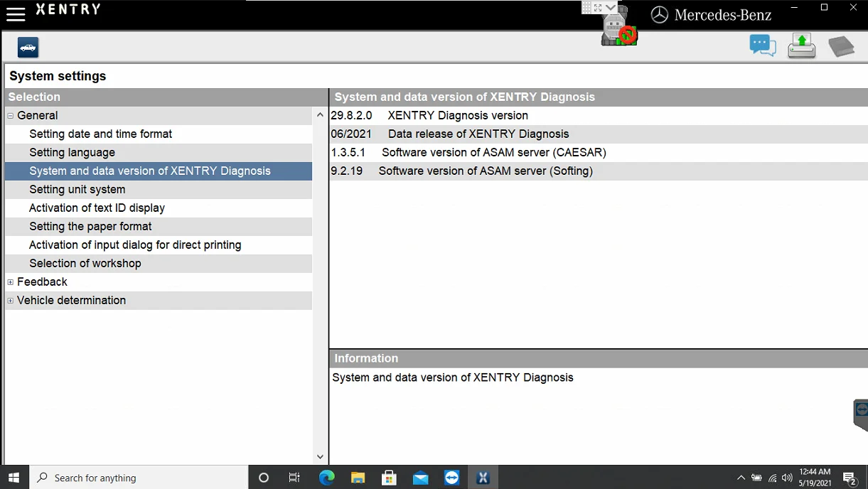
Task: Click the Windows Start button
Action: 14,477
